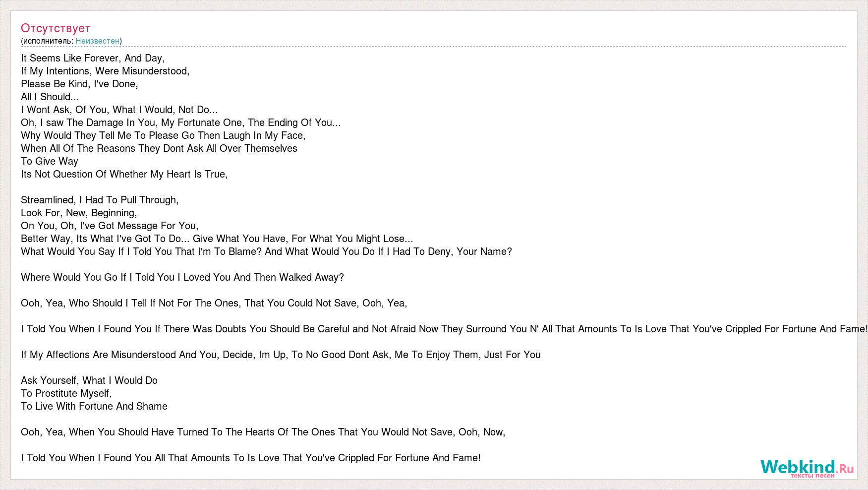Image resolution: width=868 pixels, height=490 pixels.
Task: Click the line "Ooh, Yea, Who Should I Tell"
Action: click(x=214, y=303)
